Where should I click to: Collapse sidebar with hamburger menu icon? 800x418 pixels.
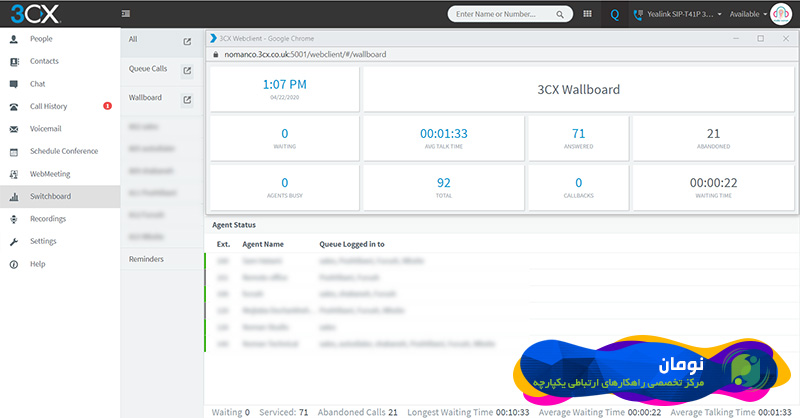(x=126, y=14)
